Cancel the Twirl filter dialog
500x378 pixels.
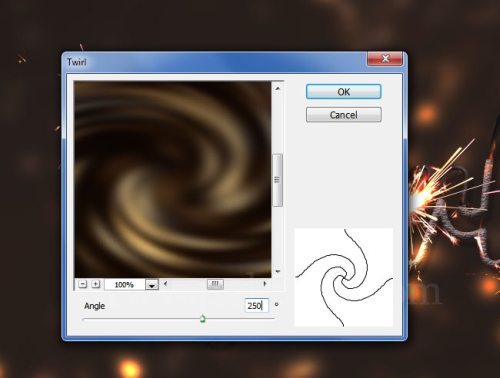[344, 115]
